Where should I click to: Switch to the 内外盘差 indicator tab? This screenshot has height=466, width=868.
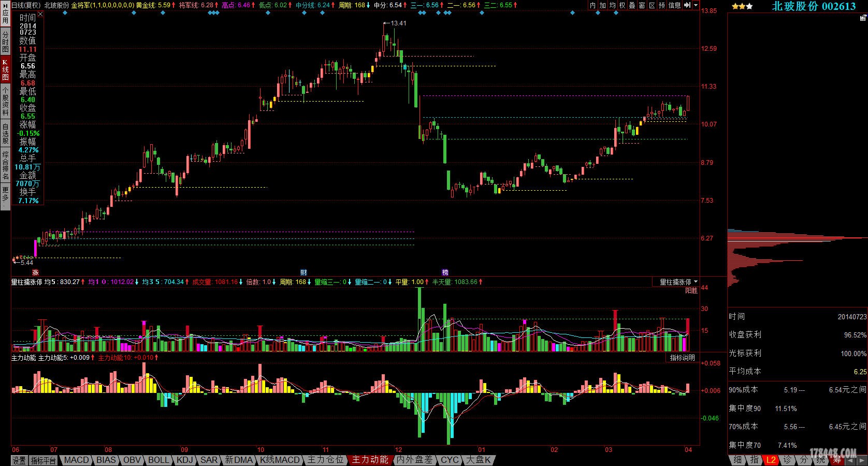click(x=415, y=460)
